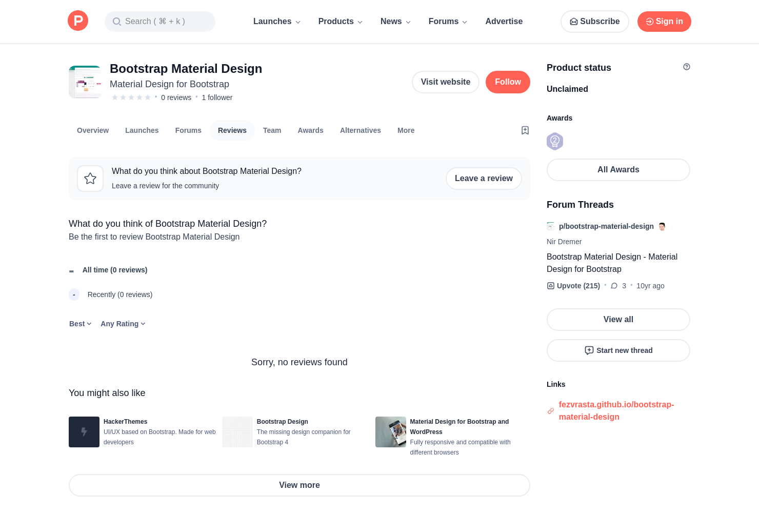
Task: Open the Any Rating filter dropdown
Action: [123, 324]
